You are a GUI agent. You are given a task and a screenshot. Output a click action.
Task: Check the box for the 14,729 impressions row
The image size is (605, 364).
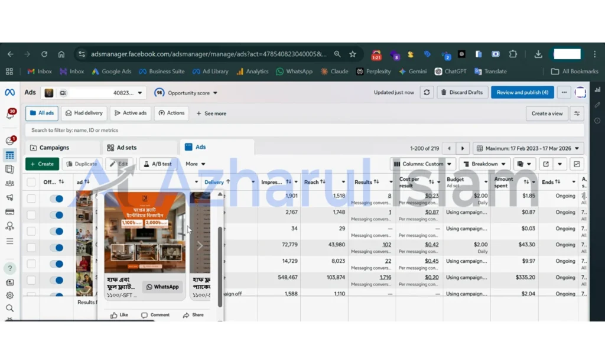pos(31,264)
